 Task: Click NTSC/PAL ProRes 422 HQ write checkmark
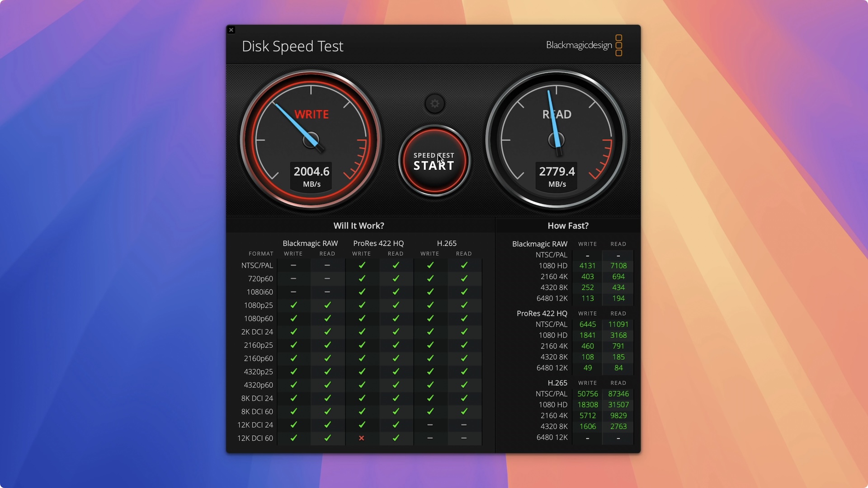pyautogui.click(x=362, y=265)
